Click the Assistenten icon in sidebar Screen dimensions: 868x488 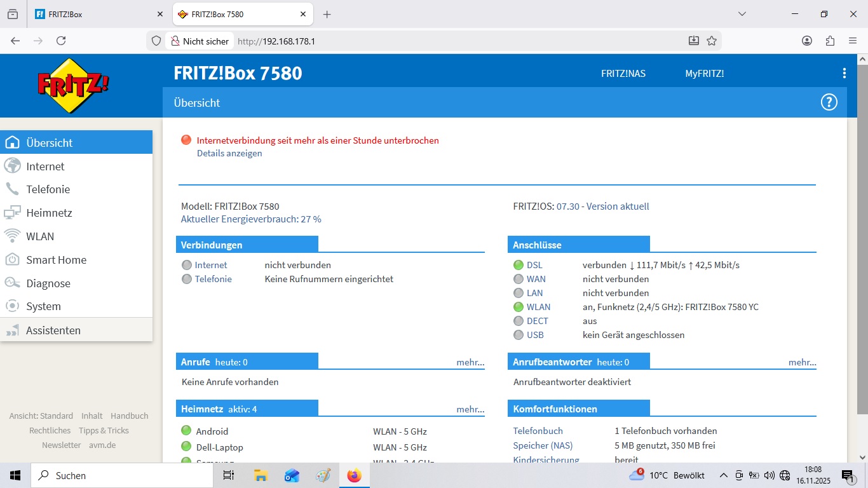(12, 330)
